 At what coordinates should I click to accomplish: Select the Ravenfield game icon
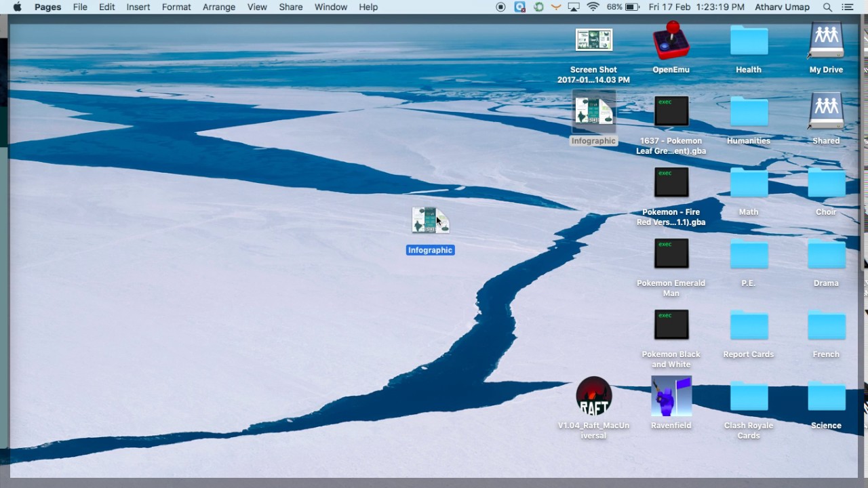671,396
